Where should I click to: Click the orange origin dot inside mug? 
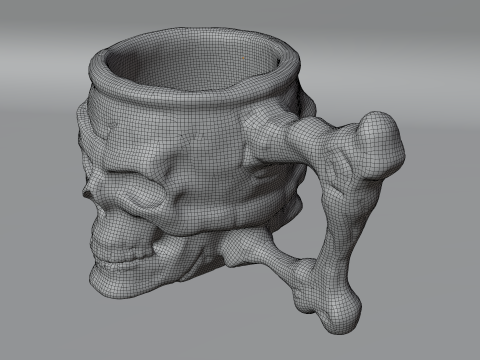[x=243, y=58]
